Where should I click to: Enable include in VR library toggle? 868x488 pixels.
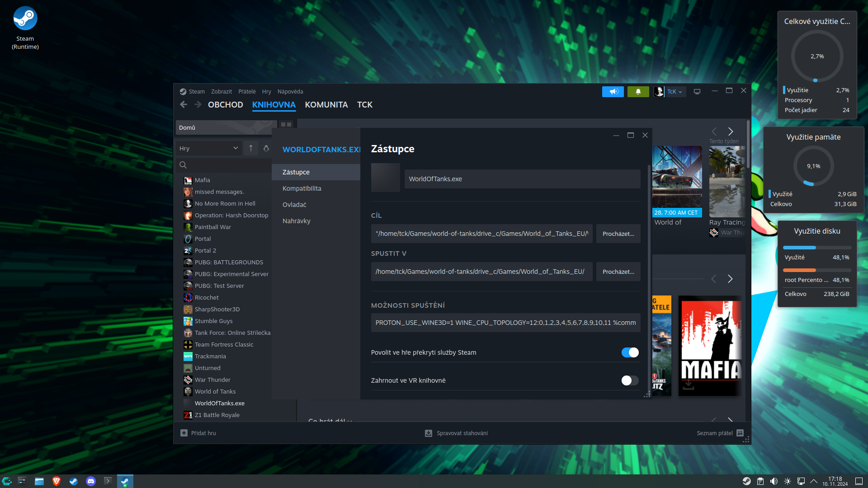pos(630,380)
